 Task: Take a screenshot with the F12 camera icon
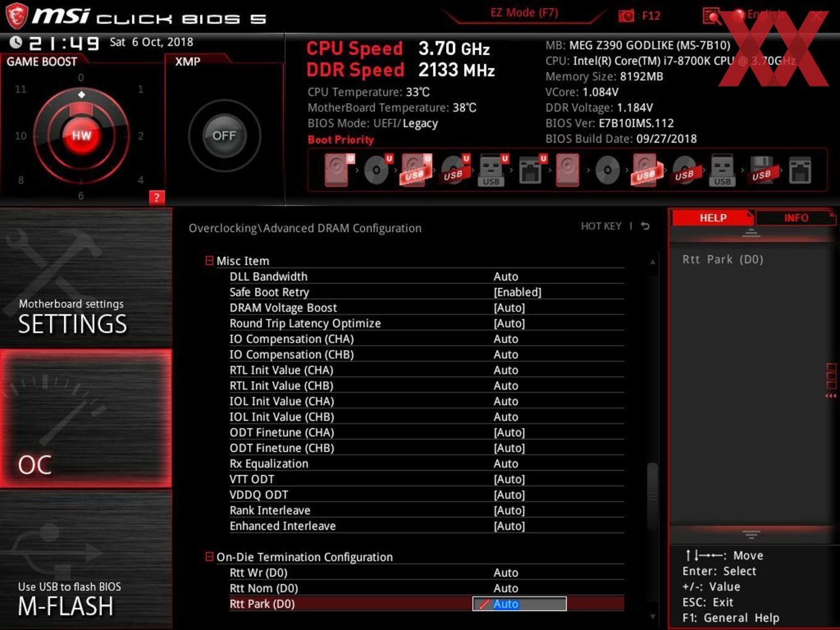point(626,15)
